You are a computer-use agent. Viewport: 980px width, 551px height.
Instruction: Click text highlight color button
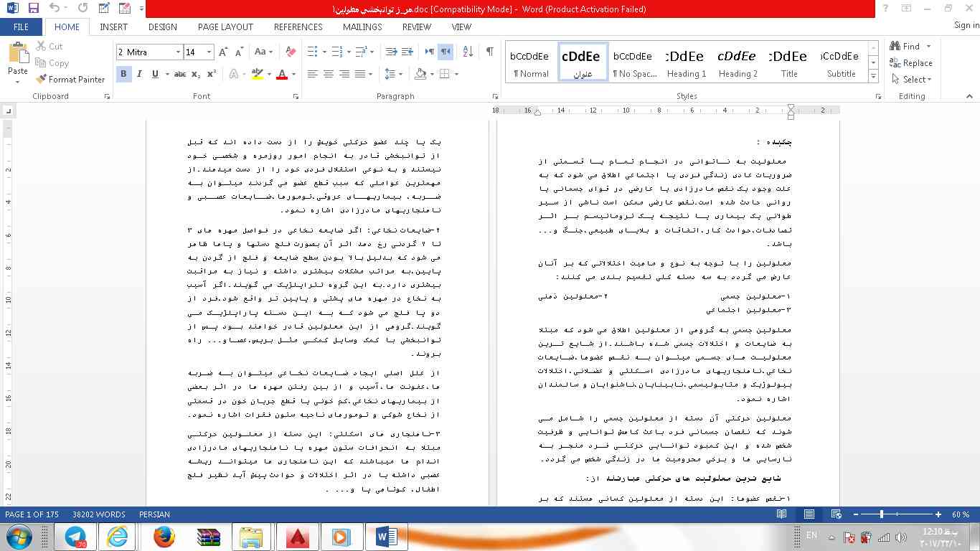tap(257, 74)
